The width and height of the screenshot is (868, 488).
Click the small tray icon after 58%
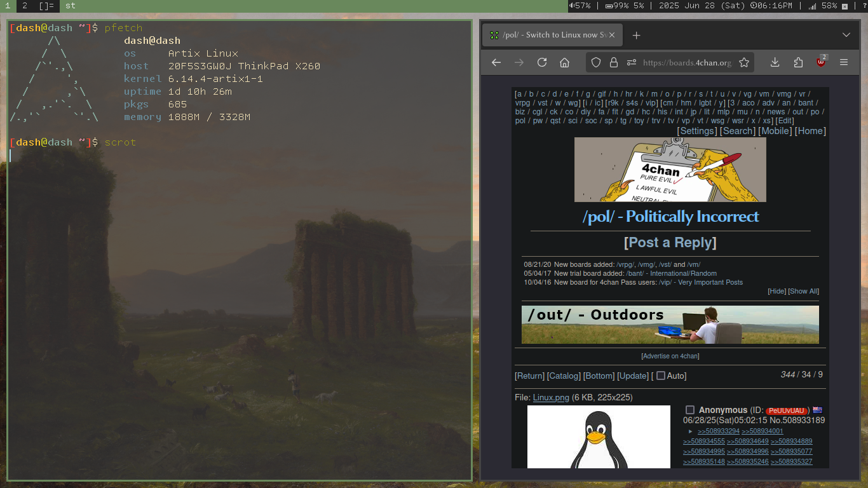(x=844, y=6)
